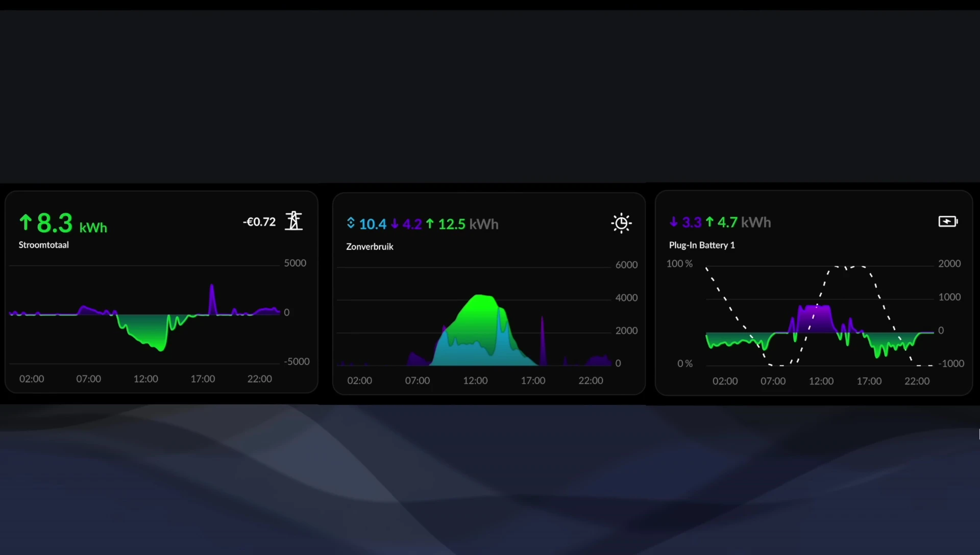Click purple down arrow beside 4.2
Viewport: 980px width, 555px height.
[395, 223]
